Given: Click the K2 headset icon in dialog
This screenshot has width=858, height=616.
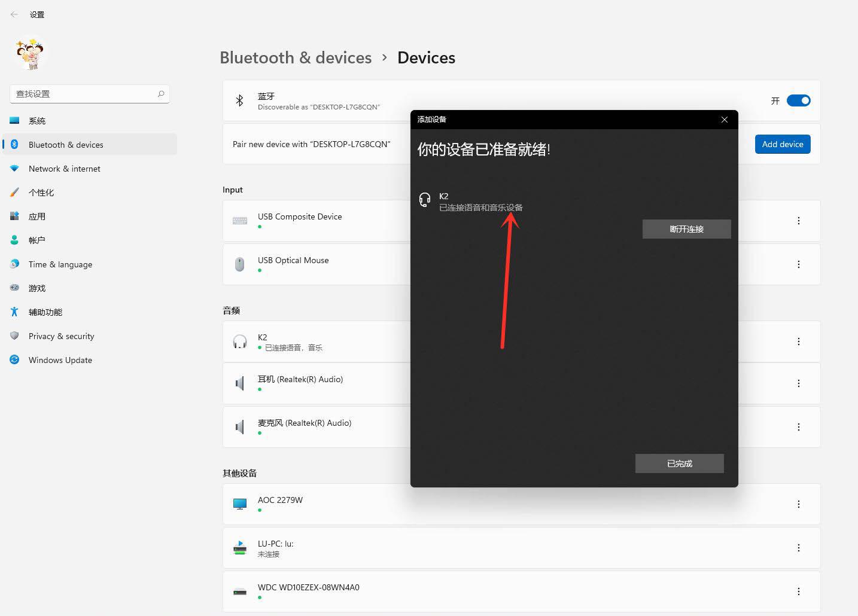Looking at the screenshot, I should coord(425,200).
